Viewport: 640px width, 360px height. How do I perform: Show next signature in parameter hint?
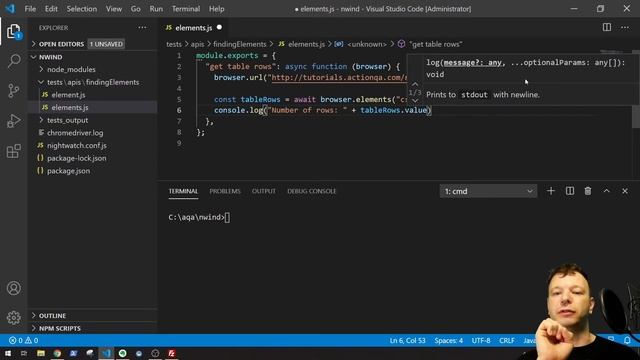point(415,100)
